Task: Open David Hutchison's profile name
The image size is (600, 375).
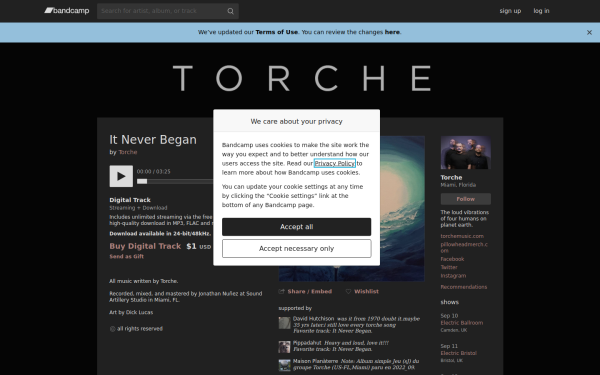Action: [x=313, y=319]
